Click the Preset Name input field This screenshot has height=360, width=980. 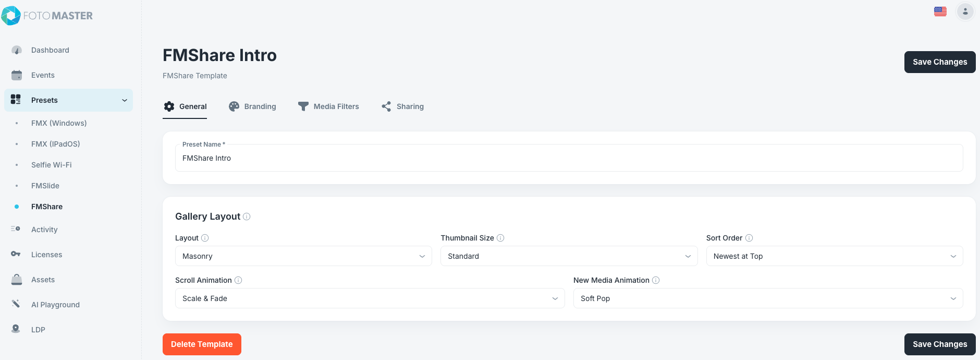click(569, 158)
